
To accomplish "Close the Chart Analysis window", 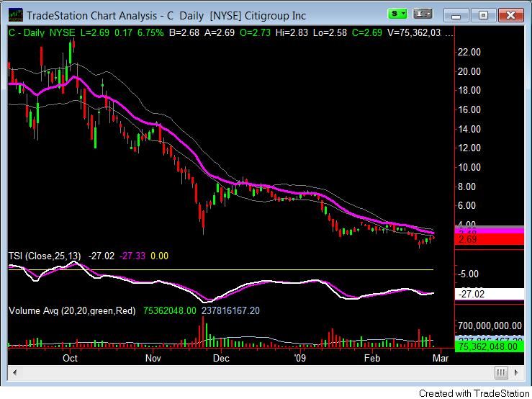I will click(x=510, y=15).
